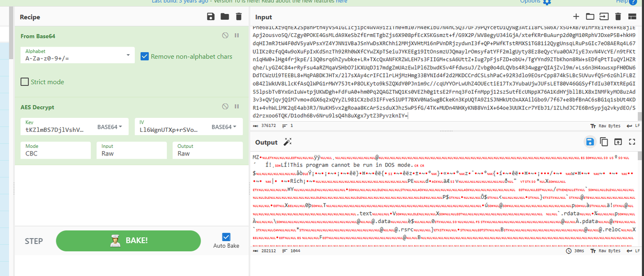Open Options via the gear icon
644x276 pixels.
(547, 2)
